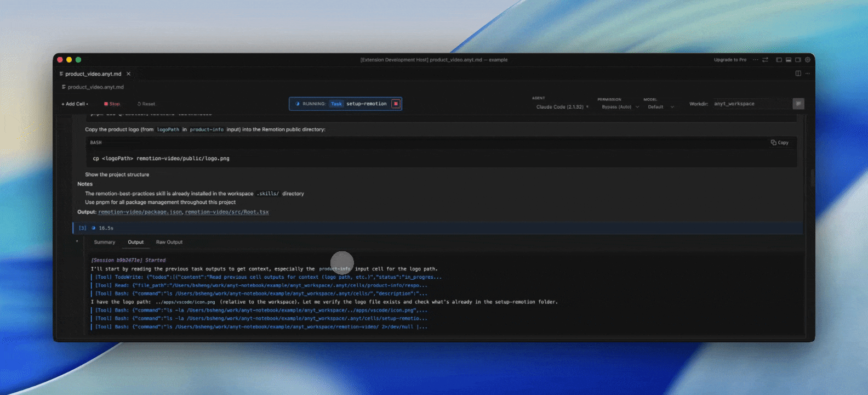The height and width of the screenshot is (395, 868).
Task: Click the folder browse button beside Workdir
Action: tap(798, 104)
